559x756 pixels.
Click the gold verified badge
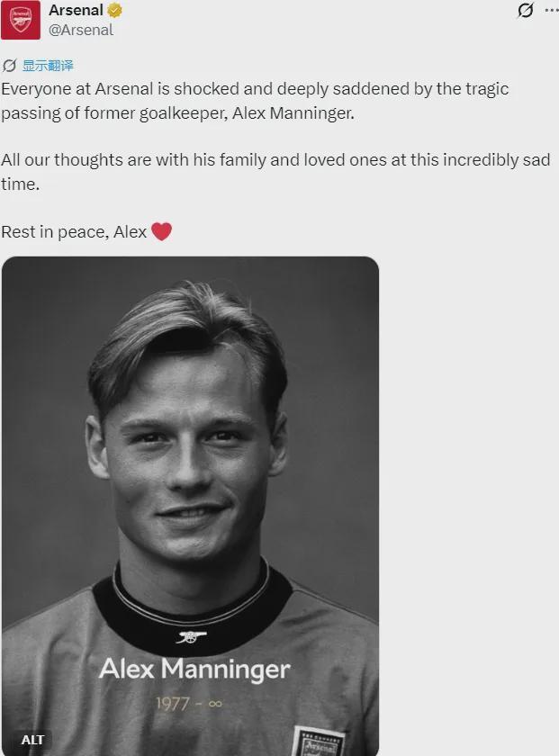coord(114,11)
